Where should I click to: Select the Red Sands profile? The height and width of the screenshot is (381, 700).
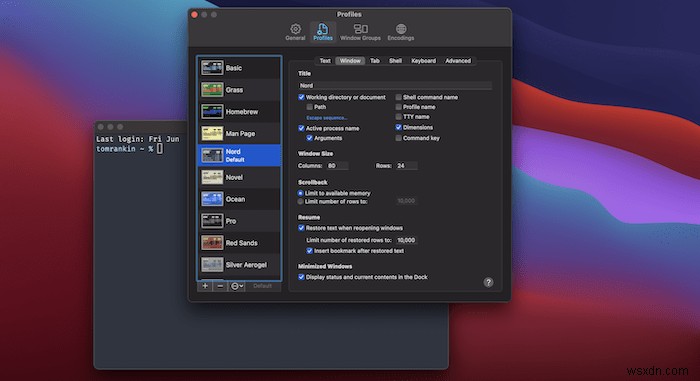point(239,243)
